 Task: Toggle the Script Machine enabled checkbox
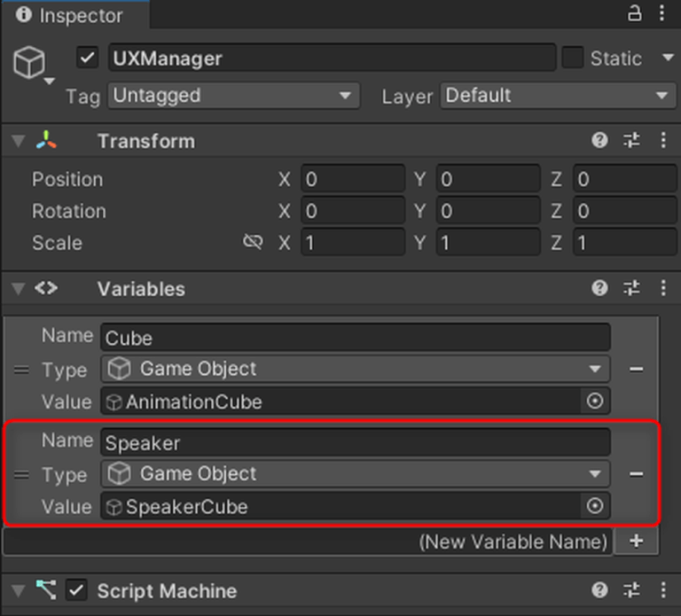click(x=77, y=590)
